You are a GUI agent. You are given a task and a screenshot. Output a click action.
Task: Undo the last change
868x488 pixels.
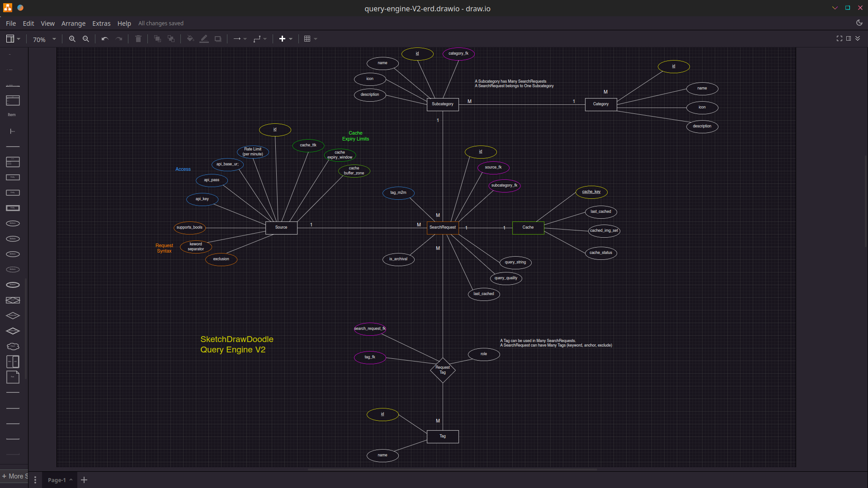105,39
